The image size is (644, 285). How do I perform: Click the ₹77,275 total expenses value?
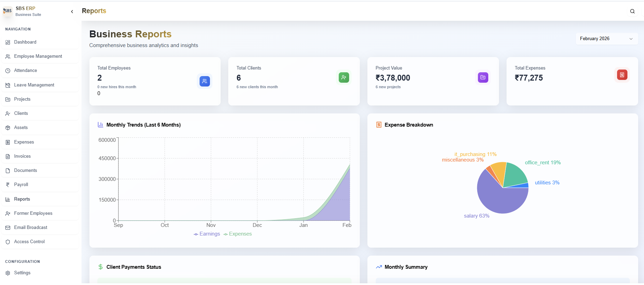[529, 78]
